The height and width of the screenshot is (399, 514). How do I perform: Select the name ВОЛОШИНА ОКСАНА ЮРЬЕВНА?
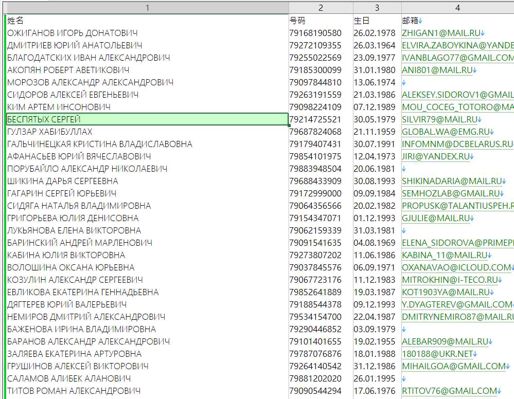(71, 267)
